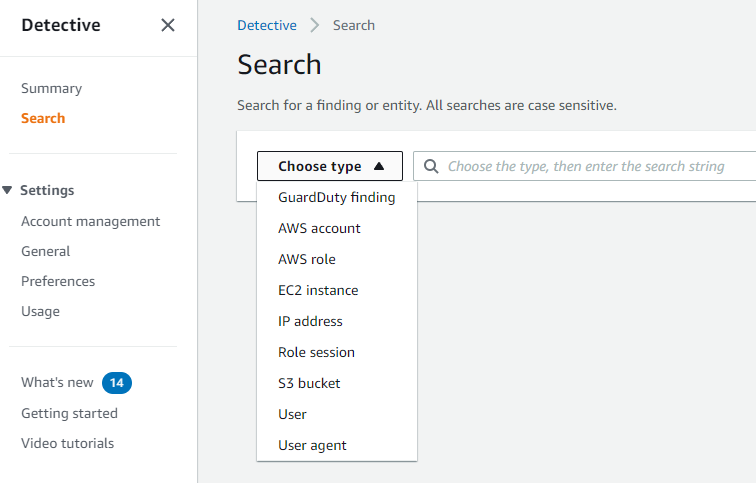Select User agent from dropdown
The height and width of the screenshot is (483, 756).
(337, 445)
